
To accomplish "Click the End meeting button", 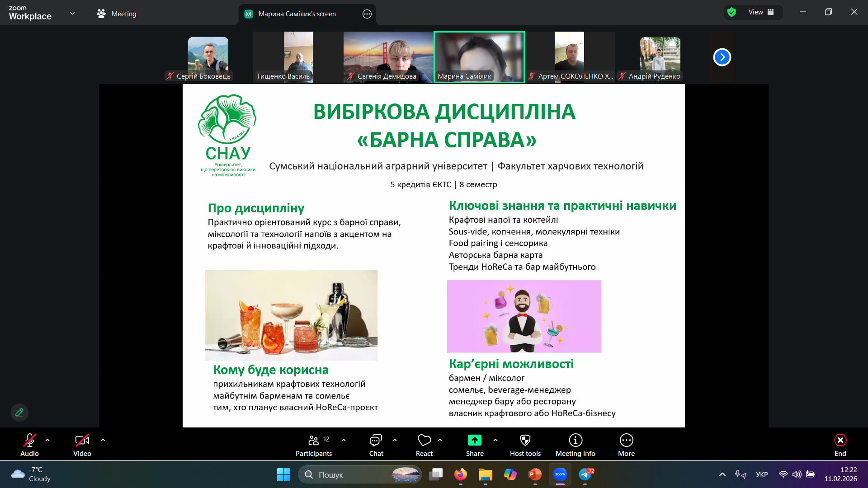I will (840, 445).
